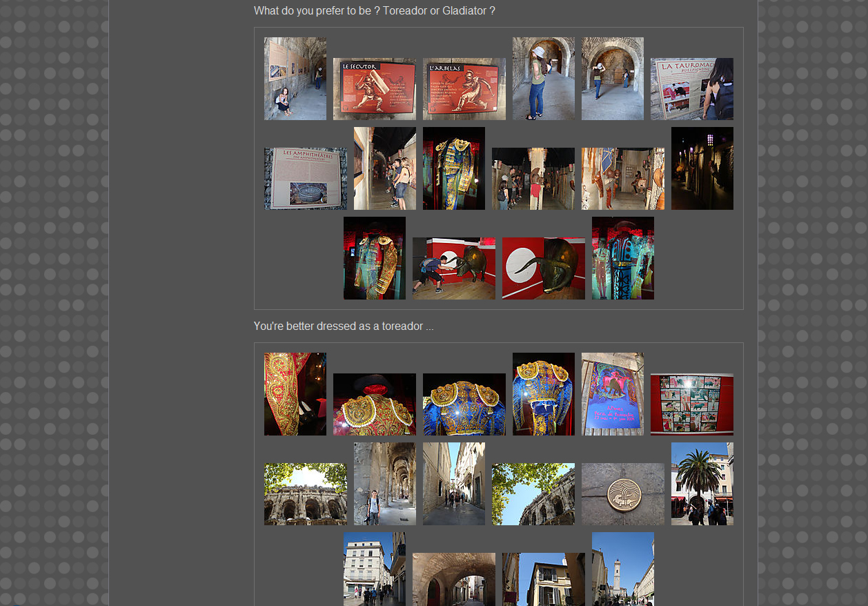This screenshot has height=606, width=868.
Task: Open the 'Le Secutor' gladiator panel photo
Action: [374, 89]
